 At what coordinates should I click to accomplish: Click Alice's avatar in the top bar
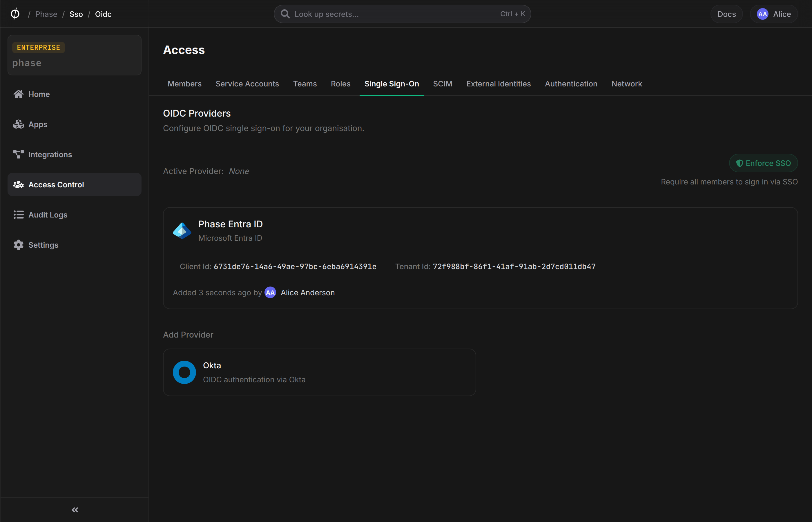[762, 14]
